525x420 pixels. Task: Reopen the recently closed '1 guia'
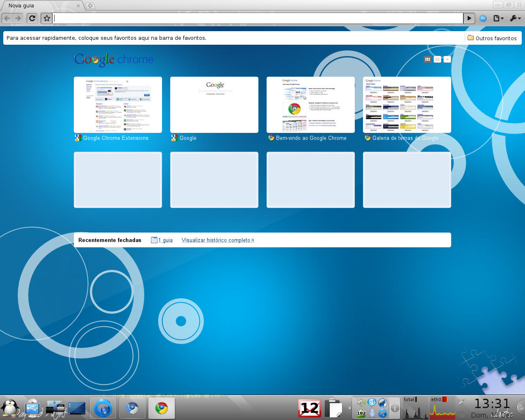(x=162, y=240)
